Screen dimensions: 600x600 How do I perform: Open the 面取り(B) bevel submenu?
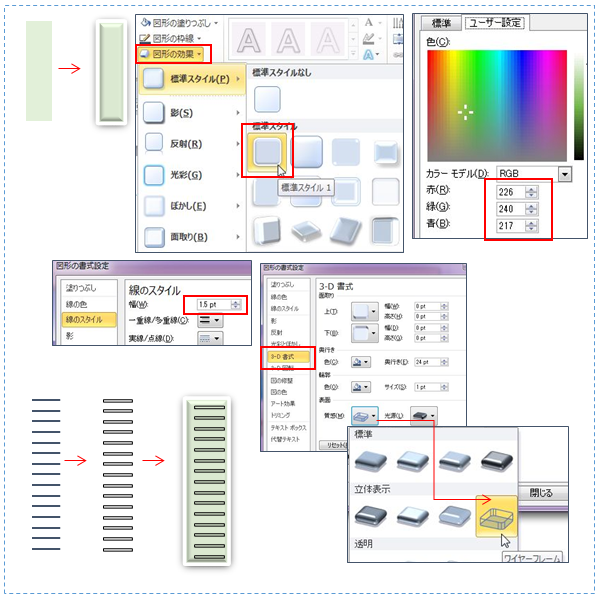click(192, 237)
